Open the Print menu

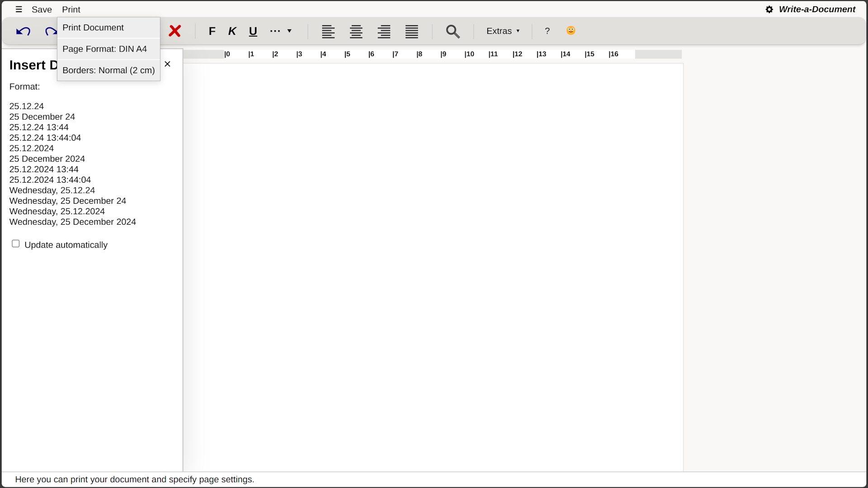pos(71,9)
